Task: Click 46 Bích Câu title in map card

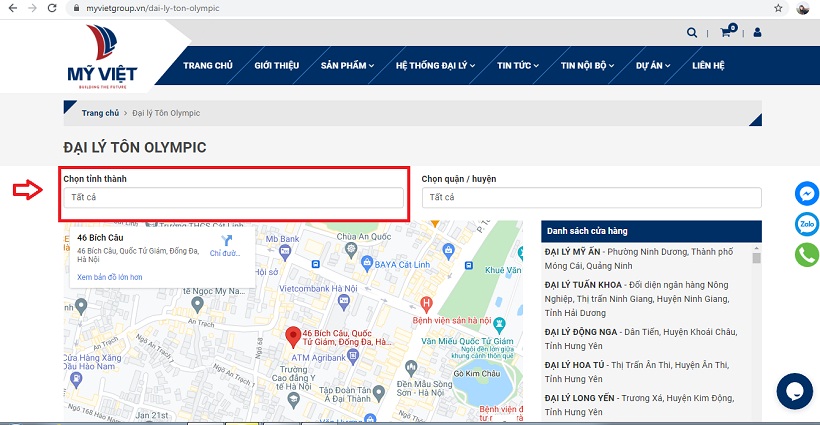Action: [100, 237]
